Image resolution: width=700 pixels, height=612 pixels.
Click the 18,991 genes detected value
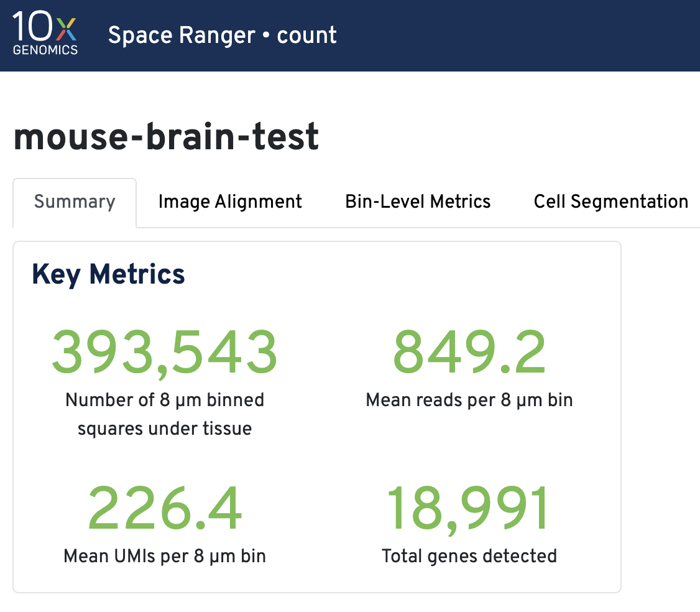(x=469, y=509)
